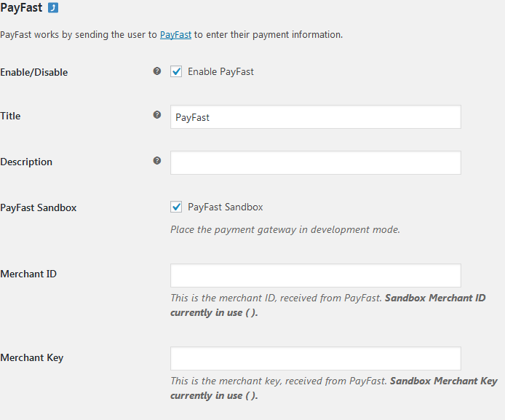This screenshot has width=505, height=420.
Task: Click the 'Enable PayFast' checkbox label text
Action: pyautogui.click(x=220, y=71)
